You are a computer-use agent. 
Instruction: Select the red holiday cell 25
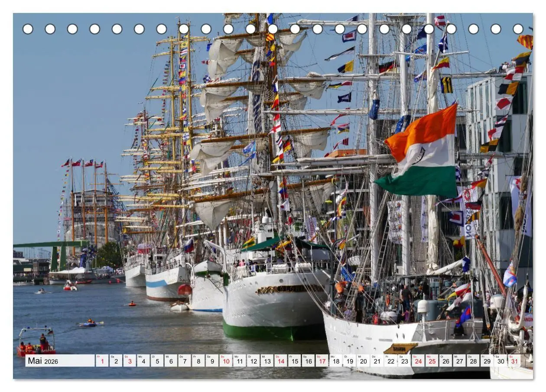tap(432, 361)
